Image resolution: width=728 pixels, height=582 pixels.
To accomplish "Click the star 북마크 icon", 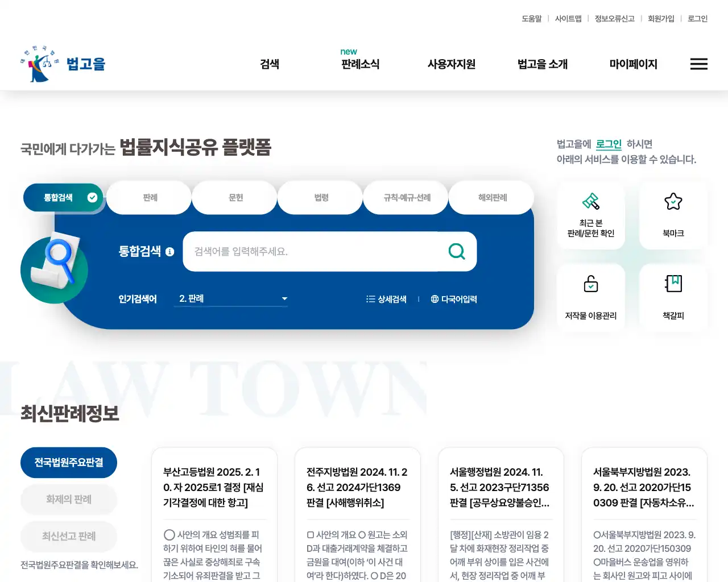I will 673,201.
